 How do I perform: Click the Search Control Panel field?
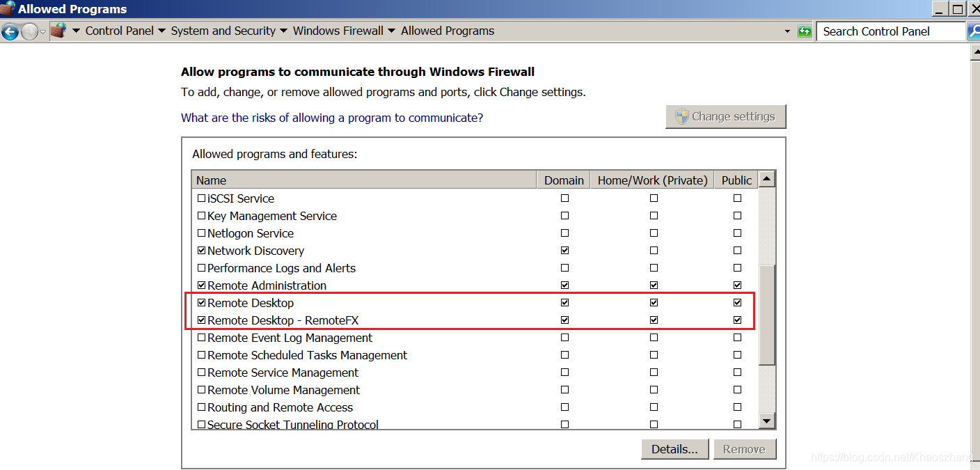(891, 31)
